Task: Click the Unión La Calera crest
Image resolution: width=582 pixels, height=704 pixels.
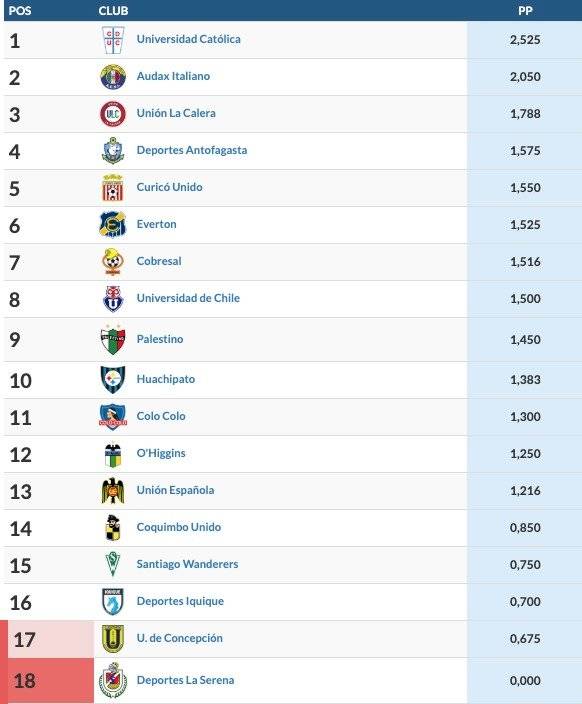Action: coord(113,114)
